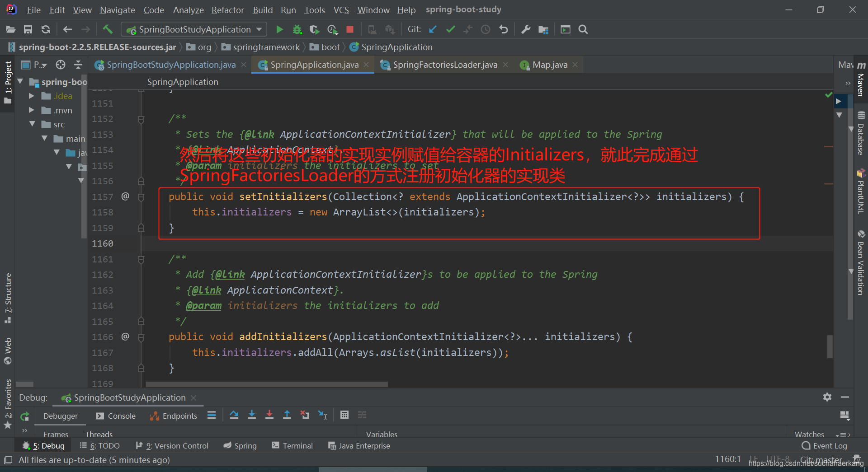The height and width of the screenshot is (472, 868).
Task: Build project with the hammer icon
Action: tap(108, 29)
